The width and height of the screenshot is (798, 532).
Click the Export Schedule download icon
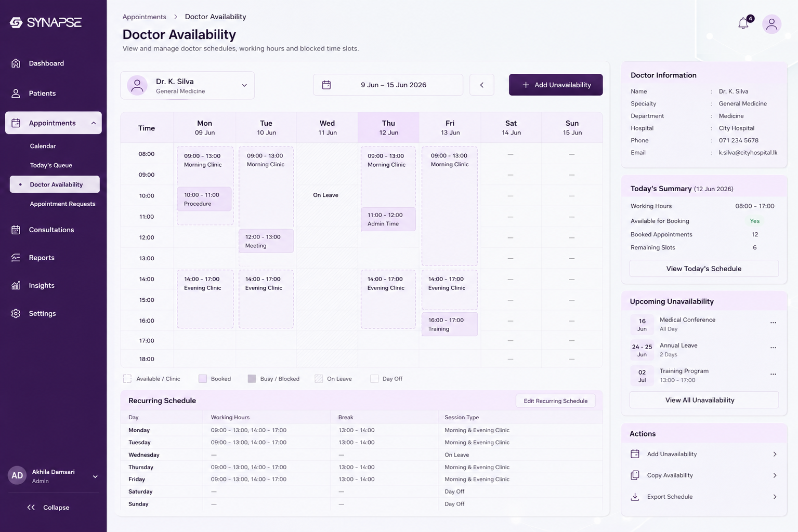[635, 497]
